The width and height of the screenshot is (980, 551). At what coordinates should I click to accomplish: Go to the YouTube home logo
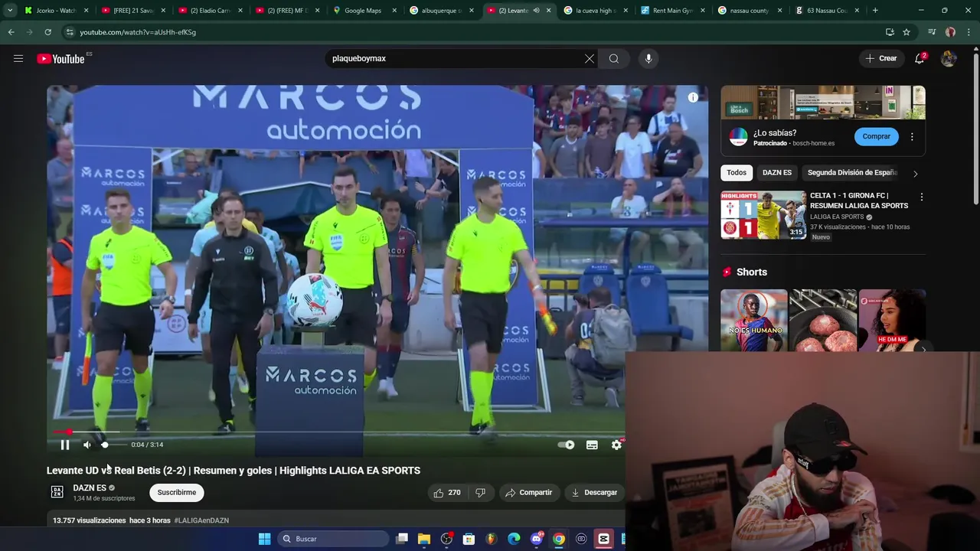pyautogui.click(x=61, y=59)
